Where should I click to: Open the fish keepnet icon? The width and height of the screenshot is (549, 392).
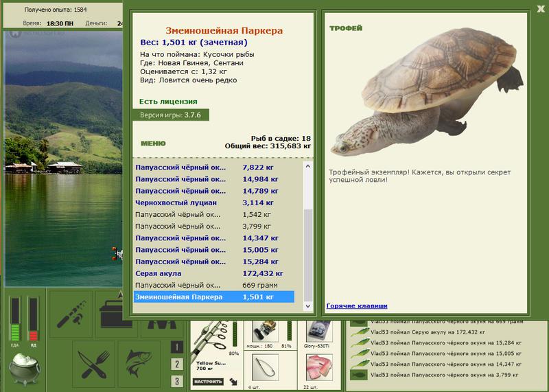[139, 364]
